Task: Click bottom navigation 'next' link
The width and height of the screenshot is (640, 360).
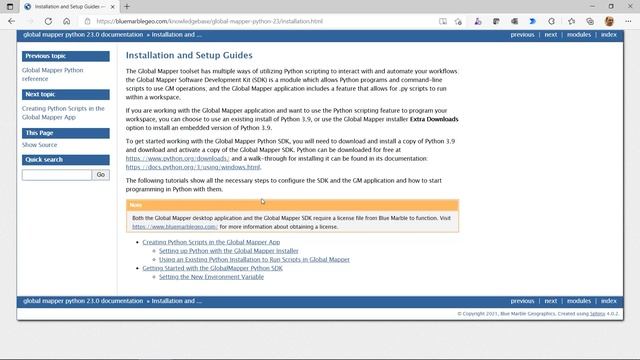Action: pos(551,301)
